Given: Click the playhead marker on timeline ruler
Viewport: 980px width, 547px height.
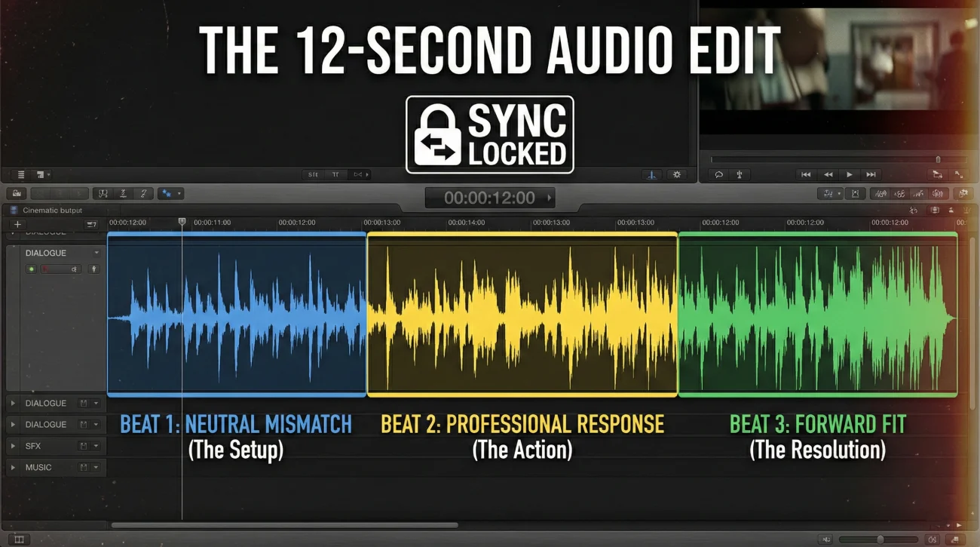Looking at the screenshot, I should [x=182, y=222].
